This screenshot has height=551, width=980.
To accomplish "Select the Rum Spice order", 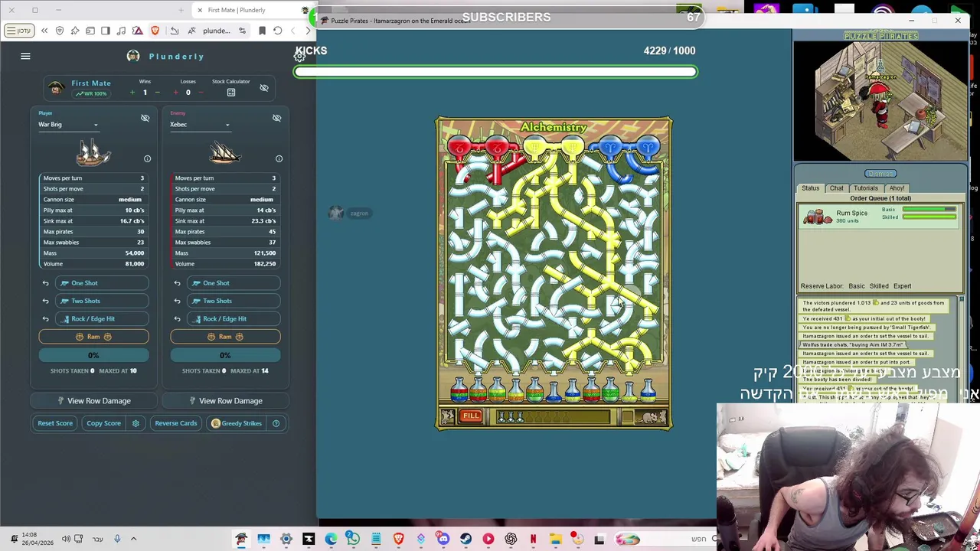I will (x=880, y=216).
